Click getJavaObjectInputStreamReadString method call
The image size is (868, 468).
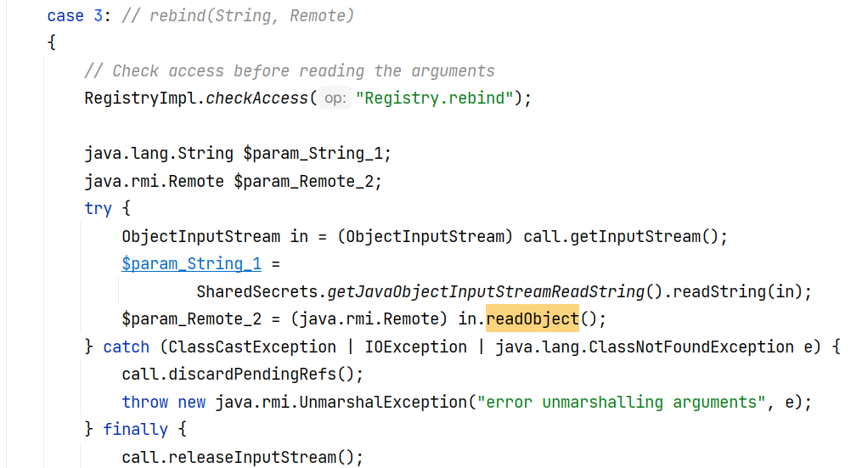(x=484, y=292)
